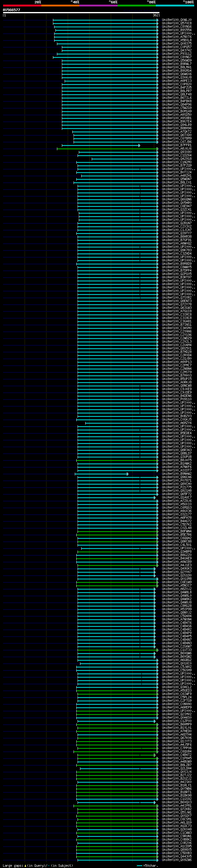The width and height of the screenshot is (197, 868).
Task: Click the green alignment bar for A8J6J6
Action: 108,149
